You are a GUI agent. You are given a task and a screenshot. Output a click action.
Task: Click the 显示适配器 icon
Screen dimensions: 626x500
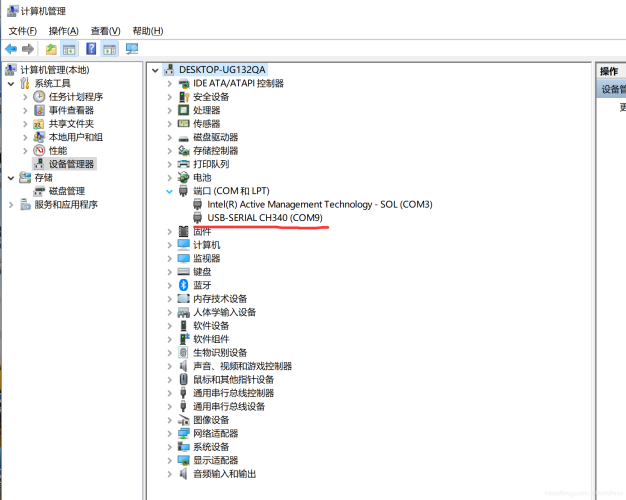point(183,460)
